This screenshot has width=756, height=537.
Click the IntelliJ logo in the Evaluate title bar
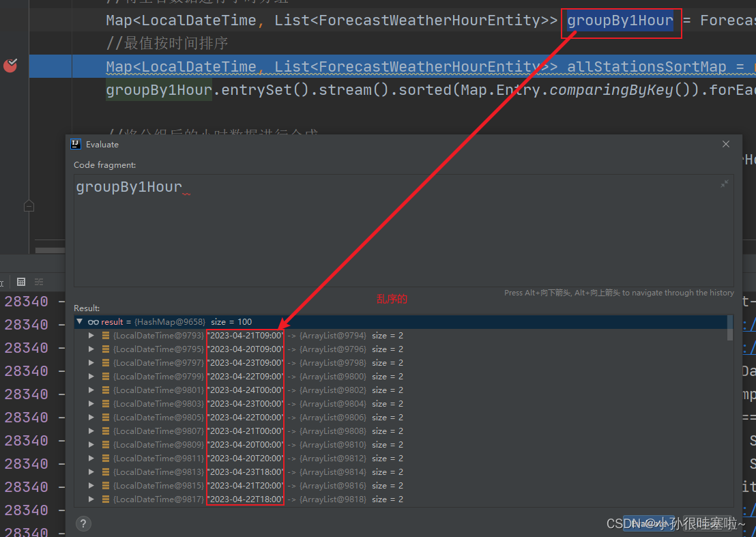coord(75,144)
